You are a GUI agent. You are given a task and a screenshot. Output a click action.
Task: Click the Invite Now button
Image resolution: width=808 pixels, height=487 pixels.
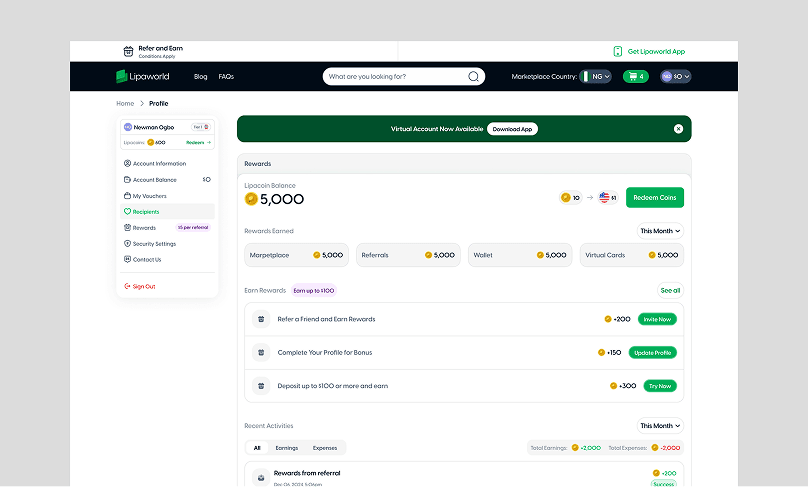[657, 319]
